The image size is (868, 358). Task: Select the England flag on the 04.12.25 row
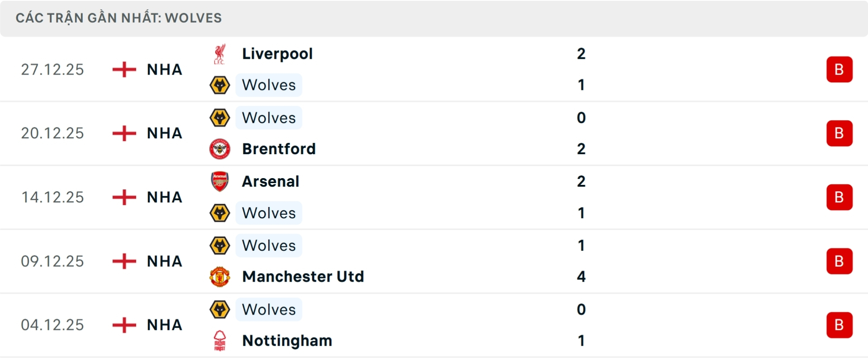pos(123,325)
